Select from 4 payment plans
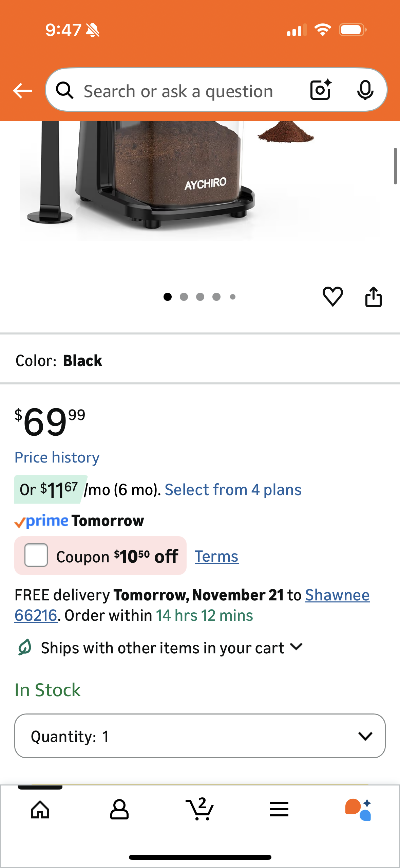400x868 pixels. [x=233, y=490]
